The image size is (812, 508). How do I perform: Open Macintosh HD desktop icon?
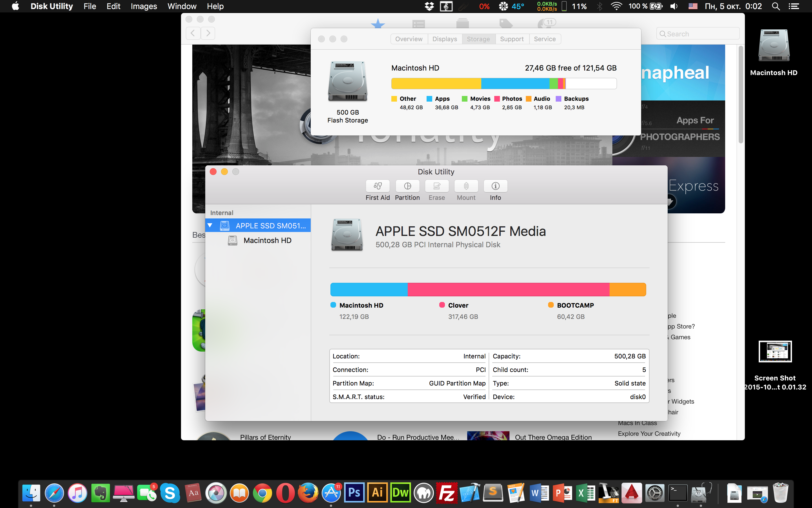click(774, 46)
